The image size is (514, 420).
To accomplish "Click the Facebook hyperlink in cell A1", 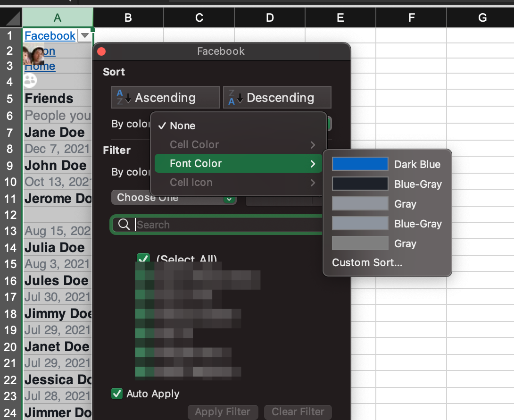I will (x=50, y=35).
